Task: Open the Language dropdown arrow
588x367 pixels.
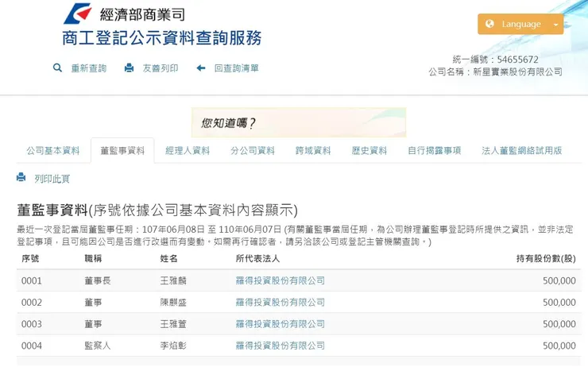Action: point(555,25)
